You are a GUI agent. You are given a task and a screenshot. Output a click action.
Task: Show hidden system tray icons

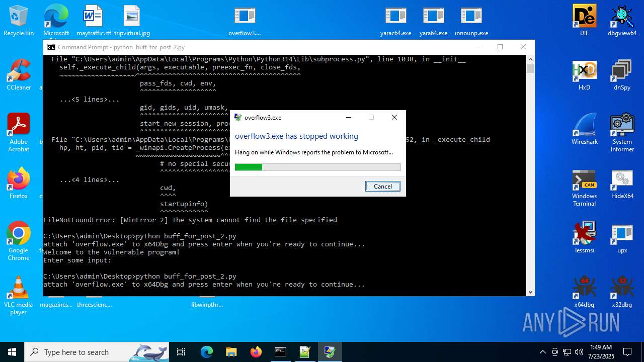(x=542, y=352)
